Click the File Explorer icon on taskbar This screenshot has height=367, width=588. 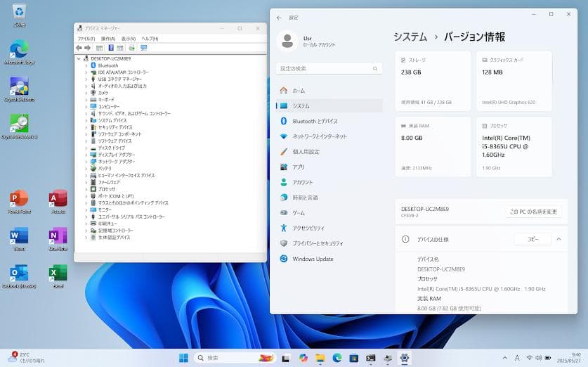(320, 358)
